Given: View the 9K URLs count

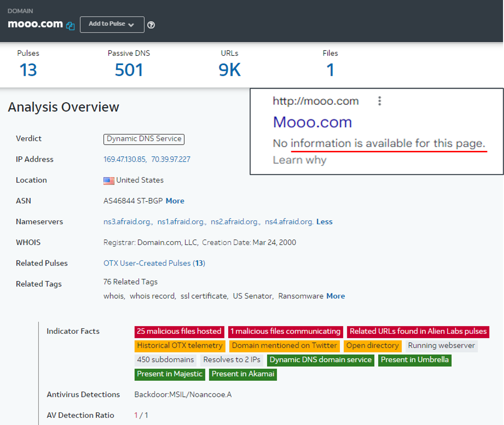Looking at the screenshot, I should [x=230, y=70].
